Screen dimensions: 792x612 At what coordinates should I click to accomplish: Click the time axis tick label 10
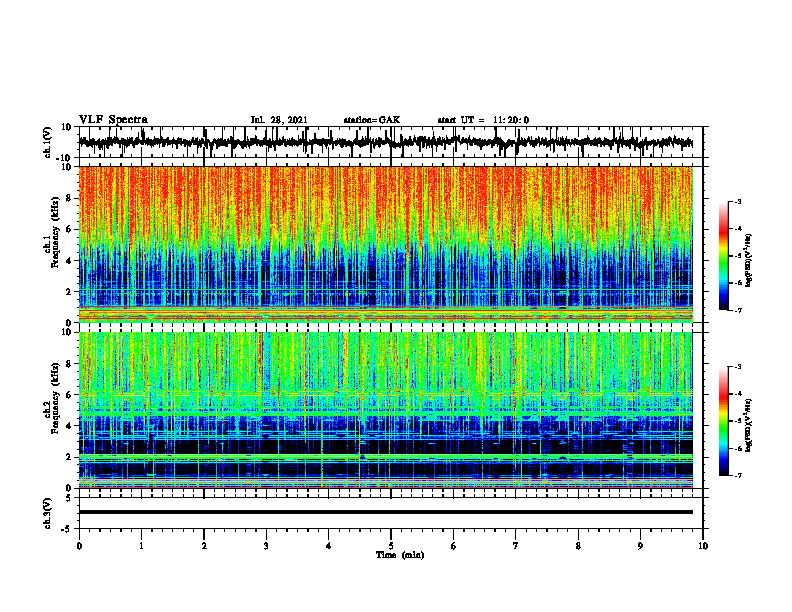click(703, 546)
